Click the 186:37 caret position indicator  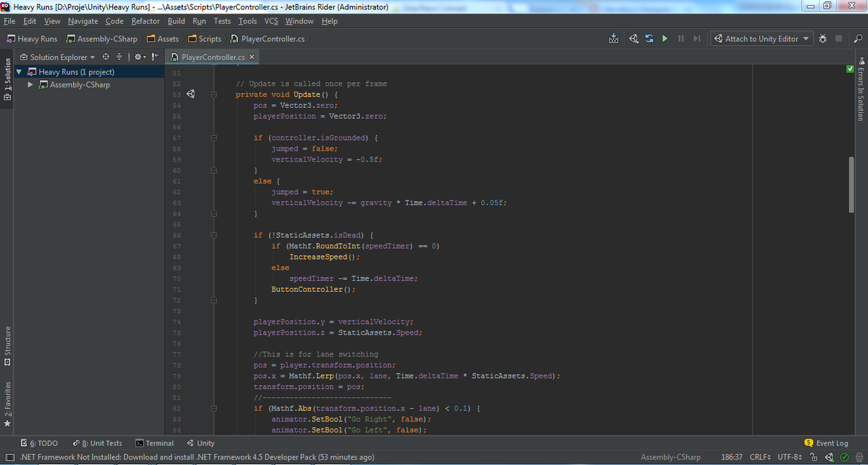[732, 457]
